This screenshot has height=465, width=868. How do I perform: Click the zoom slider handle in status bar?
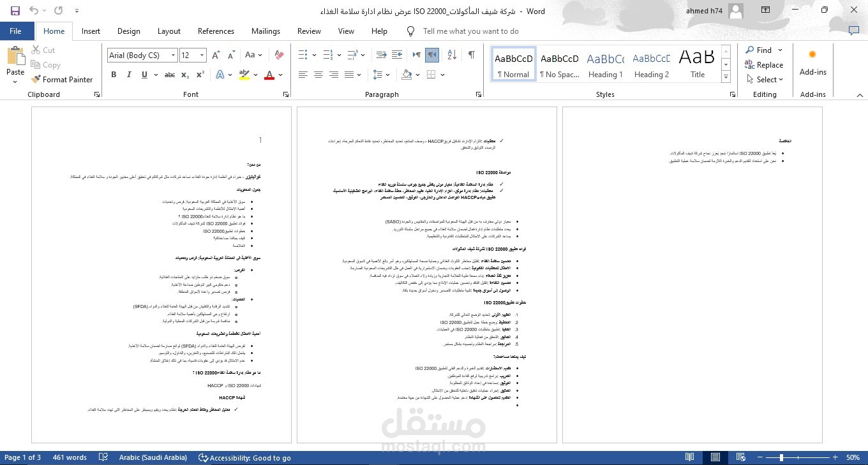coord(782,457)
